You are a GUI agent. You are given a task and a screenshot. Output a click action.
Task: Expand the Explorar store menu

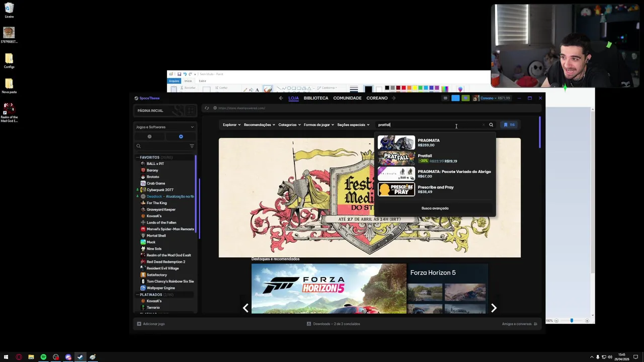click(x=231, y=125)
